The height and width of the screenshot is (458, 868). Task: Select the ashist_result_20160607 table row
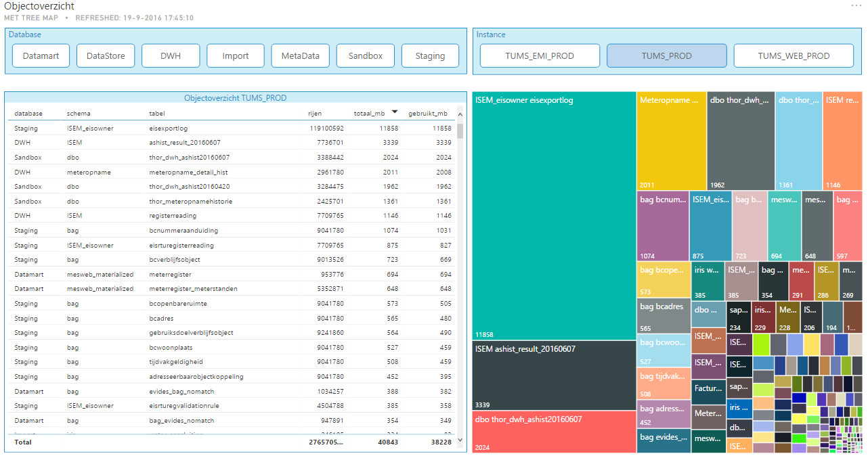click(232, 143)
